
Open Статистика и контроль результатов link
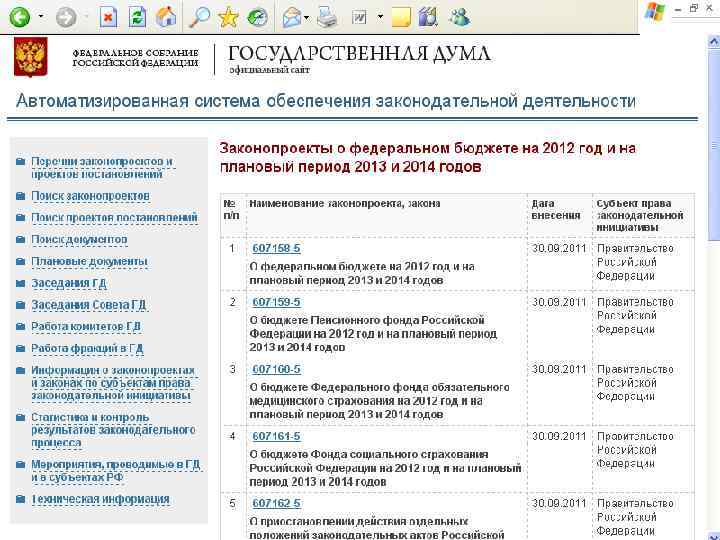113,430
